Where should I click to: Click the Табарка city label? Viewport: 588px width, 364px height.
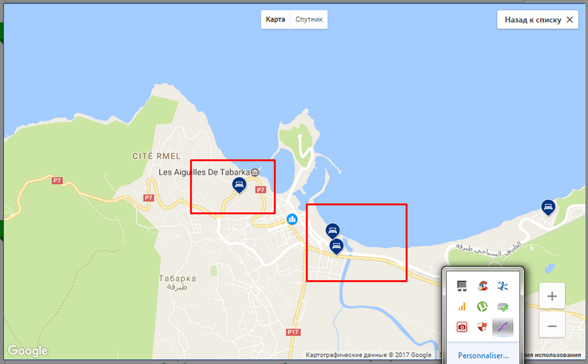point(177,279)
